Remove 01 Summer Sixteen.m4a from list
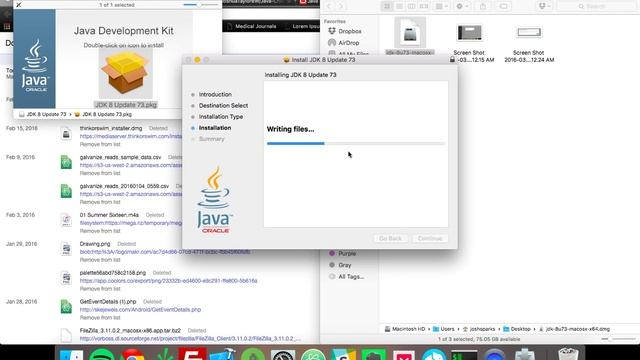Viewport: 640px width, 360px height. pyautogui.click(x=100, y=231)
